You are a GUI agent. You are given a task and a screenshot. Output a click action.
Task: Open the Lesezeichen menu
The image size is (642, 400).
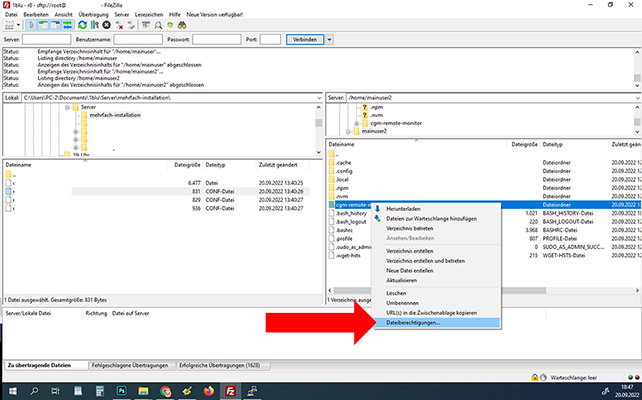(149, 14)
